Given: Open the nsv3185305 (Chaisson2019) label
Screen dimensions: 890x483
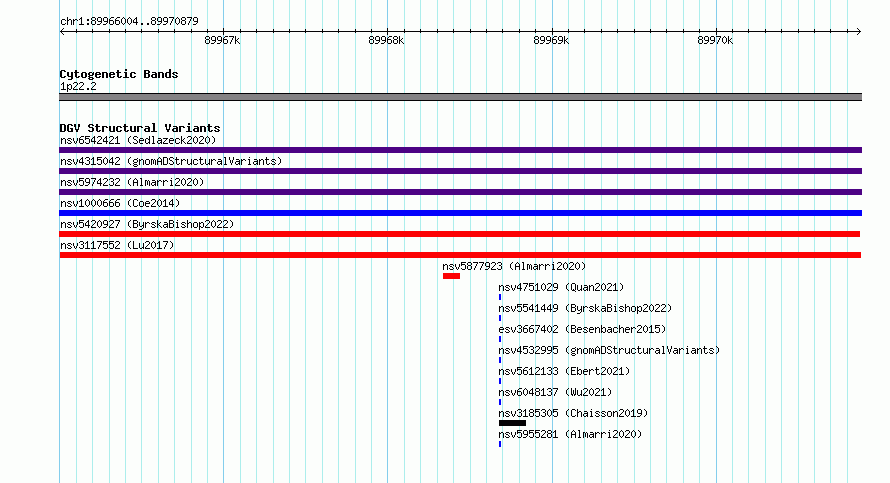Looking at the screenshot, I should pyautogui.click(x=573, y=413).
